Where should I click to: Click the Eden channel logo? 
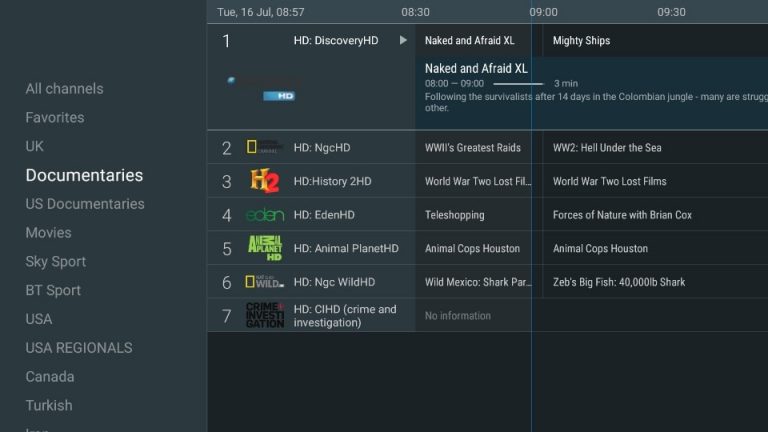click(x=264, y=215)
